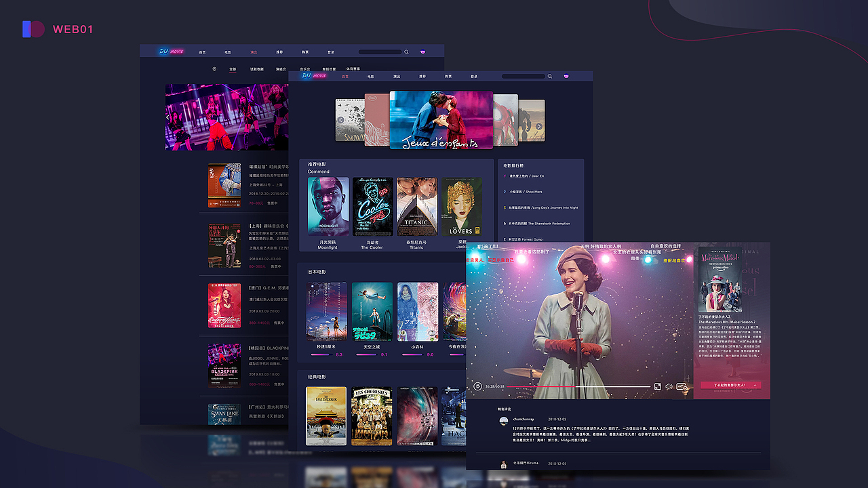
Task: Open chunchunray's avatar in comments
Action: 504,420
